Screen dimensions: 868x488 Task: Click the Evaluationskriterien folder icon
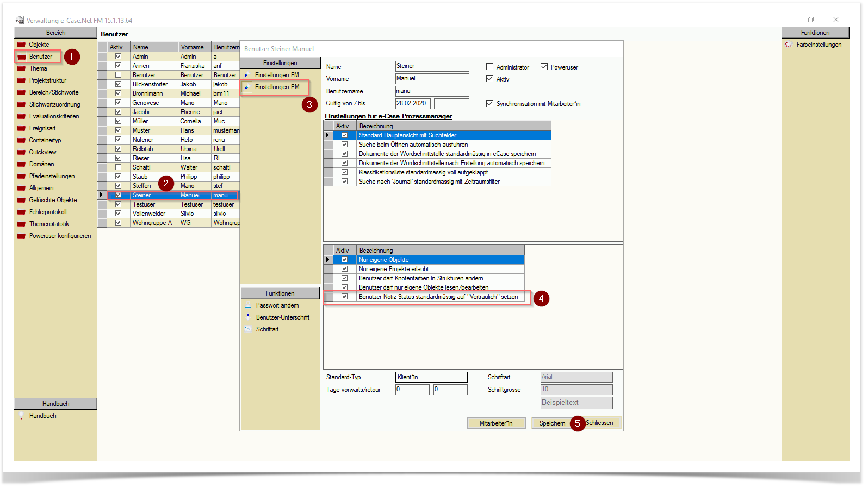point(21,116)
